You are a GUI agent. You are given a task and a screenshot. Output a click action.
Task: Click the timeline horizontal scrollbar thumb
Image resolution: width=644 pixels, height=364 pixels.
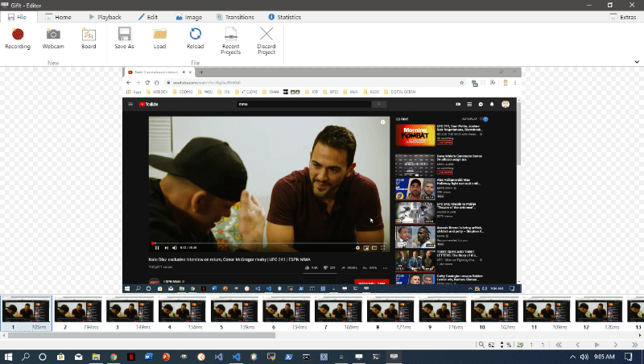click(142, 335)
